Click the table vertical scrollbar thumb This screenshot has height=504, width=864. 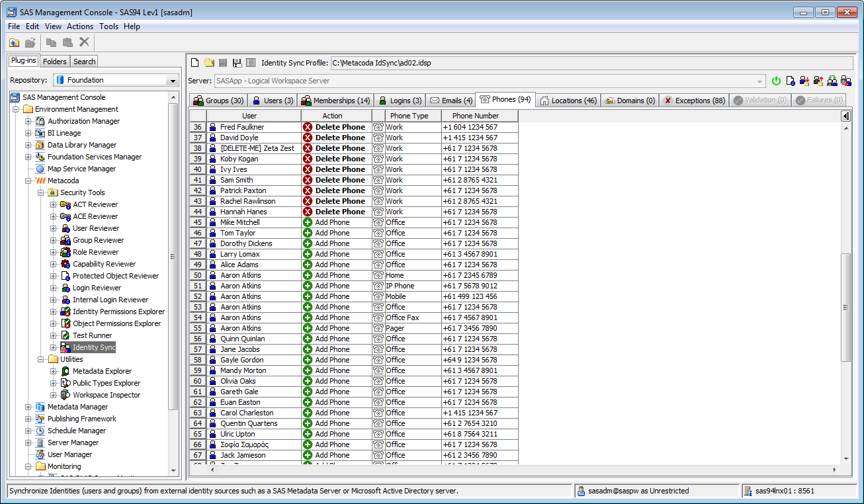tap(845, 307)
